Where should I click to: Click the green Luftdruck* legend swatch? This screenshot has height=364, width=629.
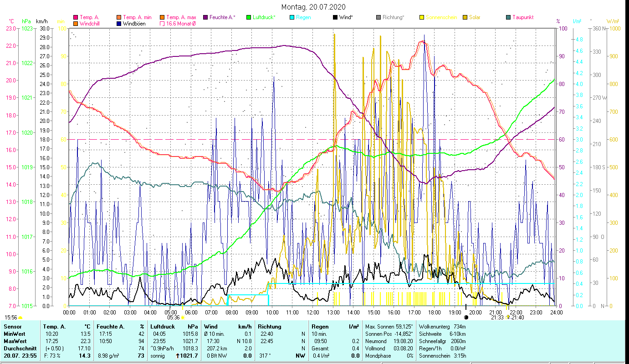tap(249, 17)
